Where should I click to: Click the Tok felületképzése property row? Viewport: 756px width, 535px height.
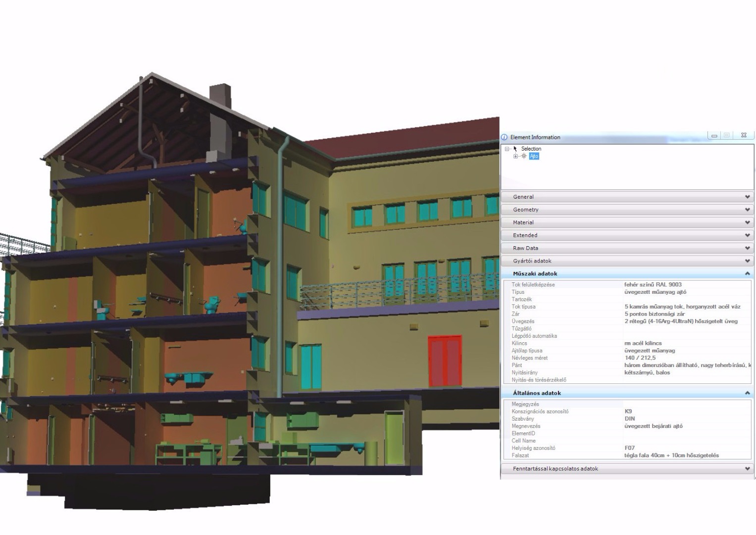[627, 285]
